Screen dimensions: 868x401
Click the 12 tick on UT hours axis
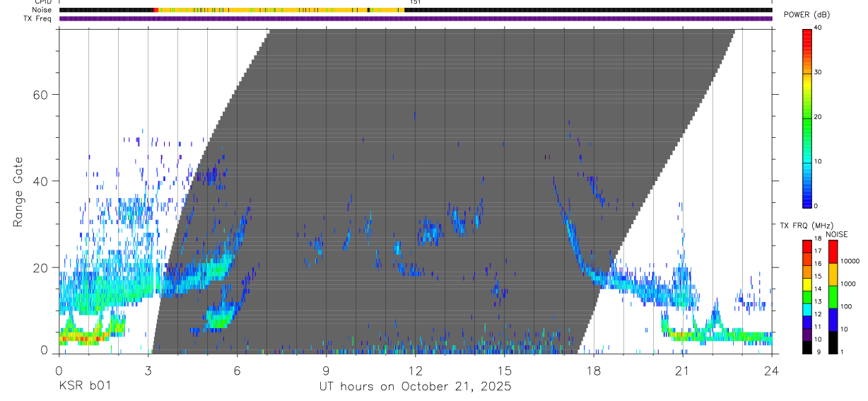(x=416, y=369)
